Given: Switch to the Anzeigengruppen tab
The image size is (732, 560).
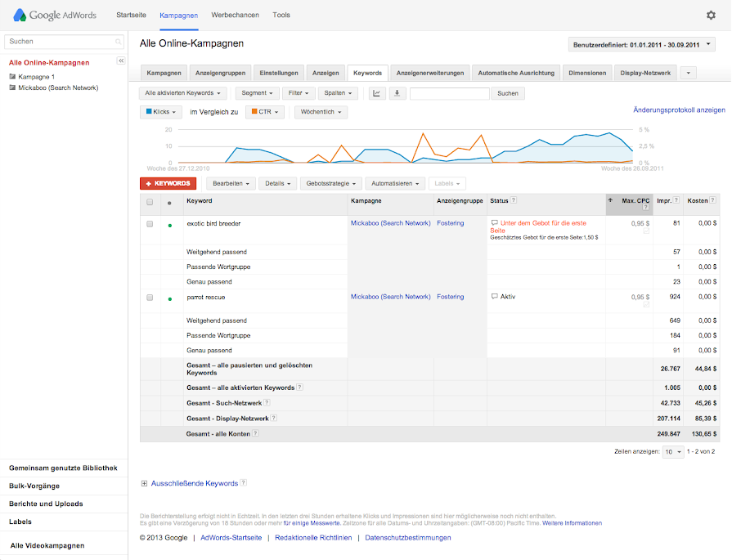Looking at the screenshot, I should (220, 73).
